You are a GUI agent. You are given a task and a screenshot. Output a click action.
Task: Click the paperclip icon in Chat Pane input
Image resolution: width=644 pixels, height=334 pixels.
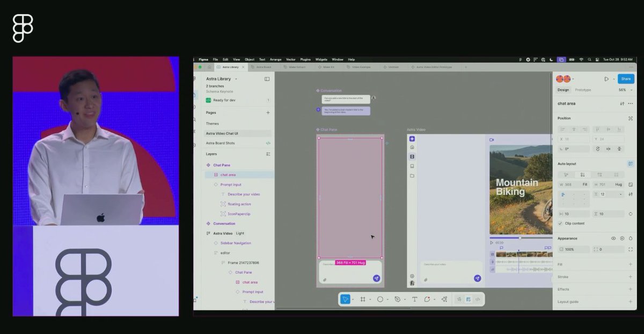(x=325, y=280)
